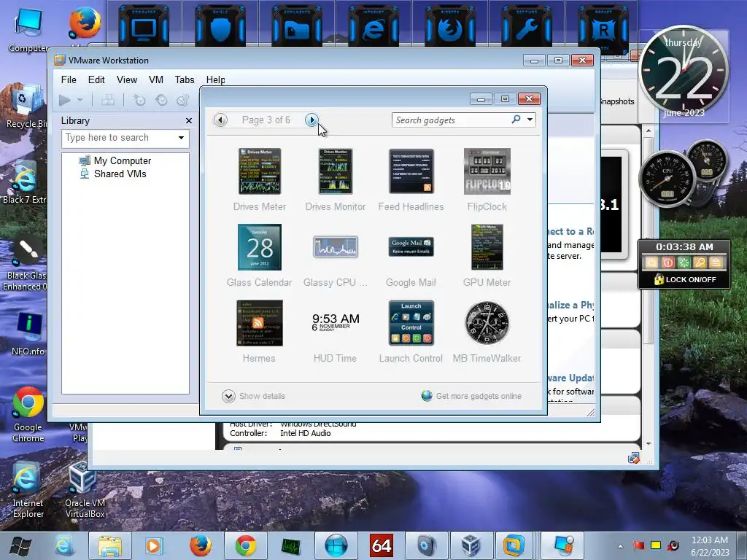Open the Windows Start menu
The width and height of the screenshot is (747, 560).
20,545
